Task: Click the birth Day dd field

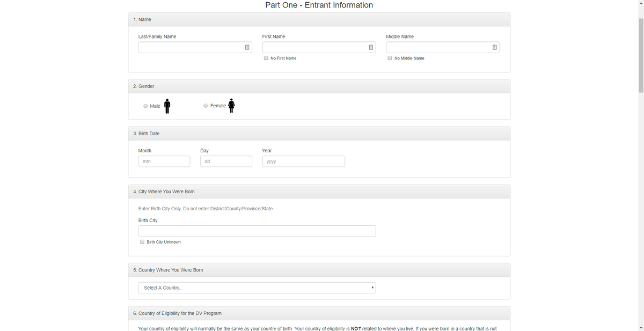Action: coord(226,161)
